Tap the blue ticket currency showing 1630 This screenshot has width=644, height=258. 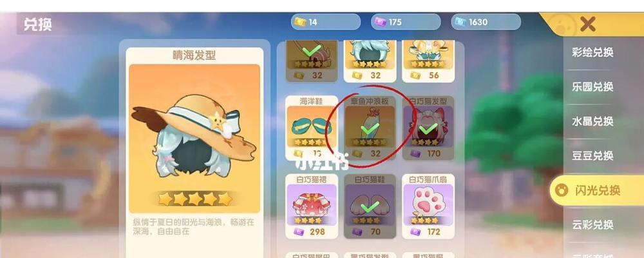[x=486, y=22]
